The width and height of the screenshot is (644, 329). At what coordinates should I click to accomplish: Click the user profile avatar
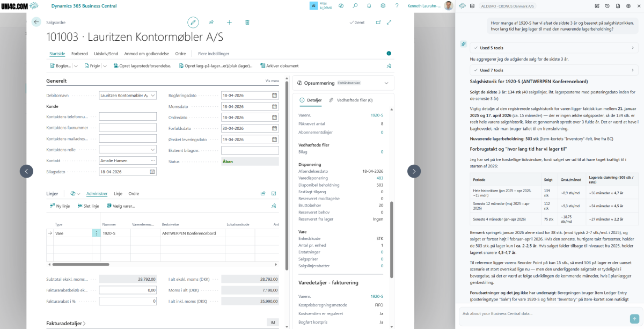[448, 6]
